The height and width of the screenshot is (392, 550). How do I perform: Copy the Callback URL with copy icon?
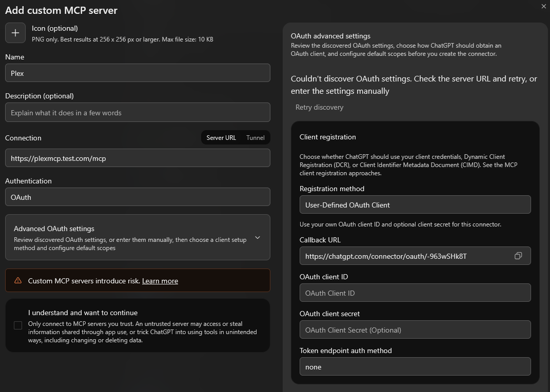518,256
